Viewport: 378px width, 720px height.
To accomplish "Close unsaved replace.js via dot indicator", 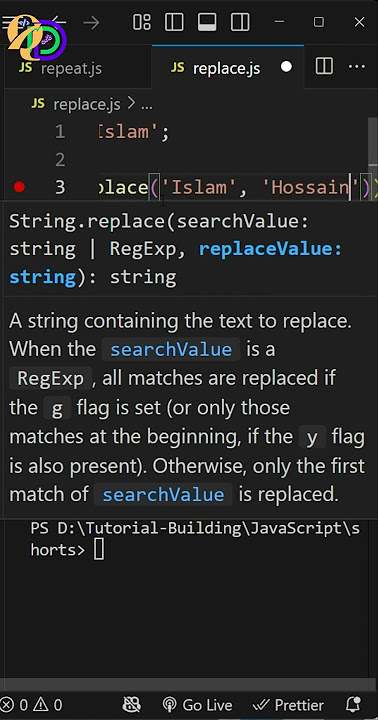I will [x=286, y=68].
